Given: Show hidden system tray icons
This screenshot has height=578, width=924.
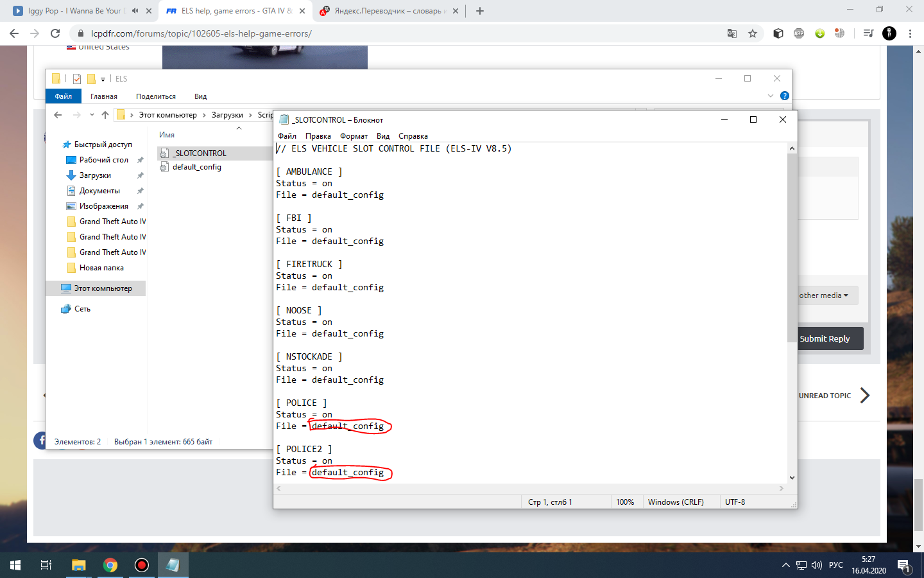Looking at the screenshot, I should point(785,565).
